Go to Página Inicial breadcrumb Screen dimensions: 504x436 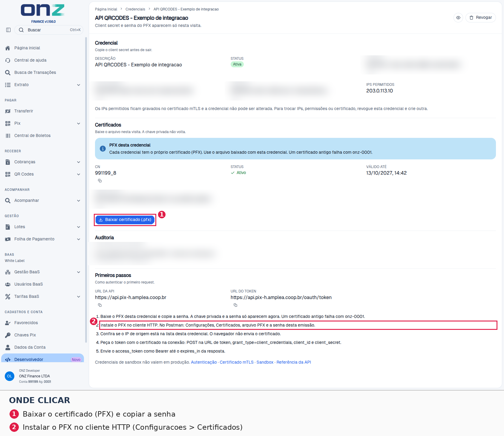(106, 9)
